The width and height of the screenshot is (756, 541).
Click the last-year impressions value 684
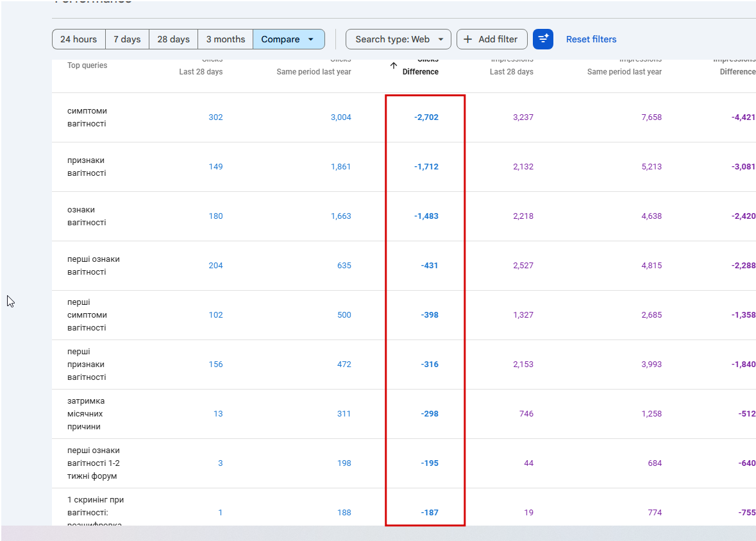(x=655, y=463)
